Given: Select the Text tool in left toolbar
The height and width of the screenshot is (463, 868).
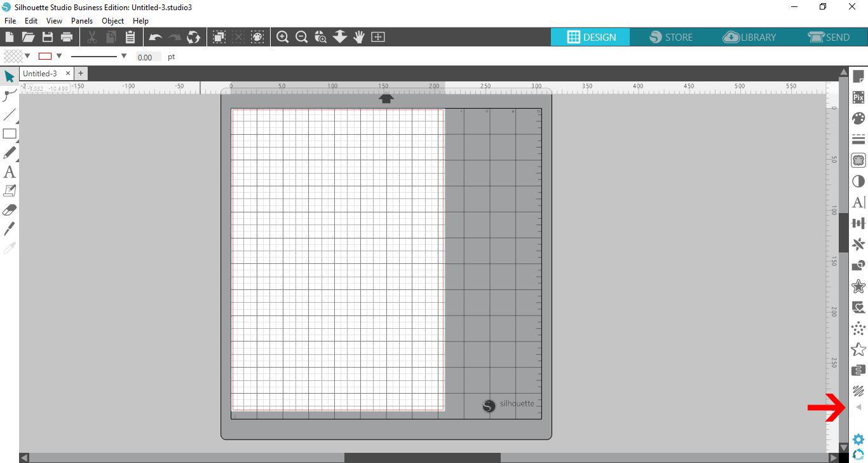Looking at the screenshot, I should (10, 172).
